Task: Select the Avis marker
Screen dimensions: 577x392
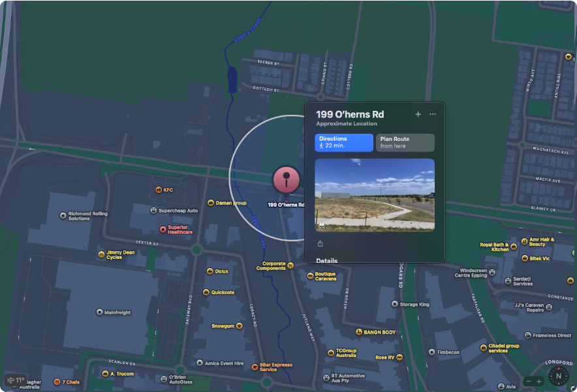Action: tap(501, 386)
